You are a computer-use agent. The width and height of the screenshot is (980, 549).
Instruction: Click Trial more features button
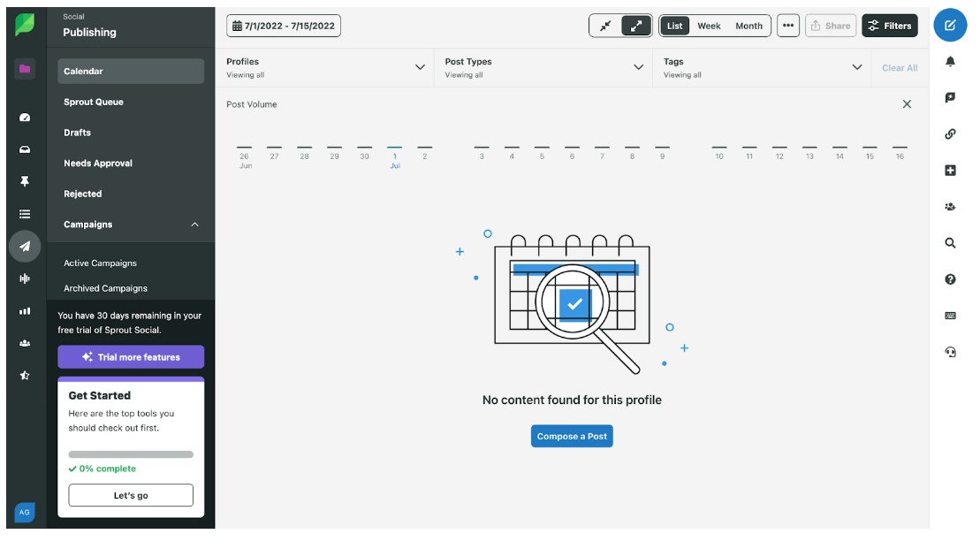coord(131,357)
